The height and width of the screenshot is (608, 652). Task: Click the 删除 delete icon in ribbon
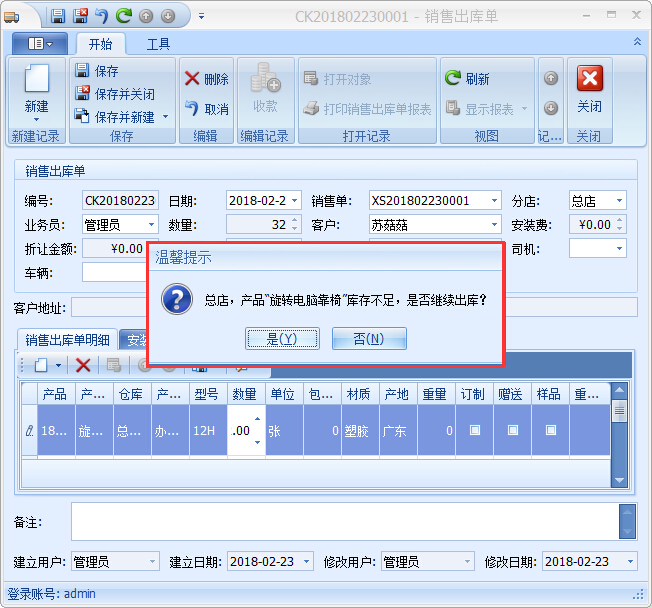pyautogui.click(x=206, y=79)
